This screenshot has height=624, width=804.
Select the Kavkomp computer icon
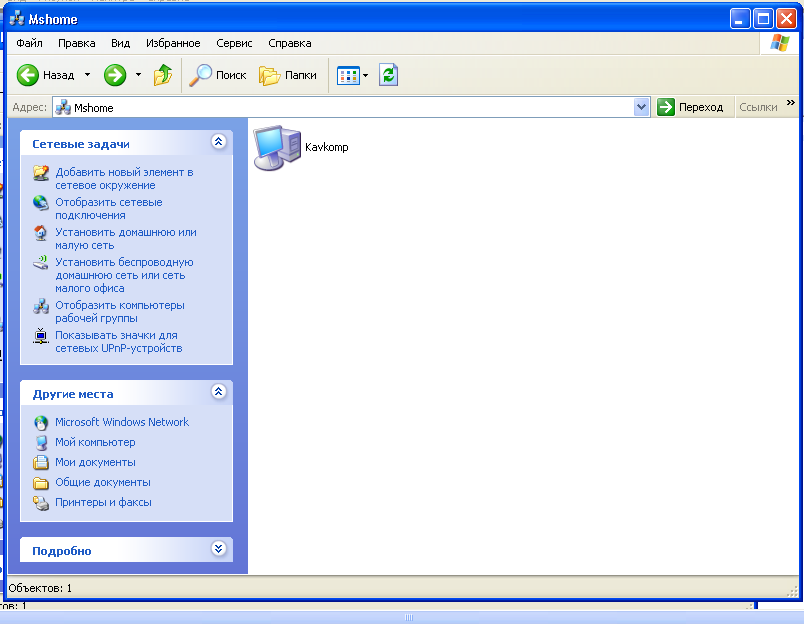point(277,148)
